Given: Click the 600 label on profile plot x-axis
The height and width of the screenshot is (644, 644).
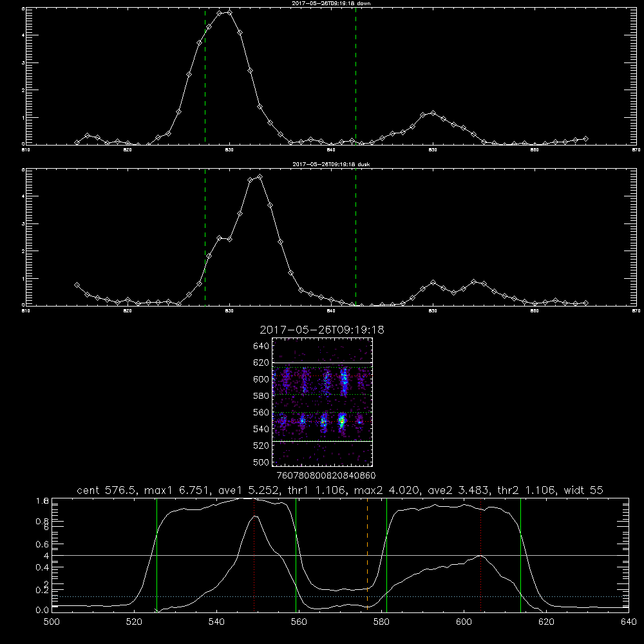Looking at the screenshot, I should tap(464, 622).
